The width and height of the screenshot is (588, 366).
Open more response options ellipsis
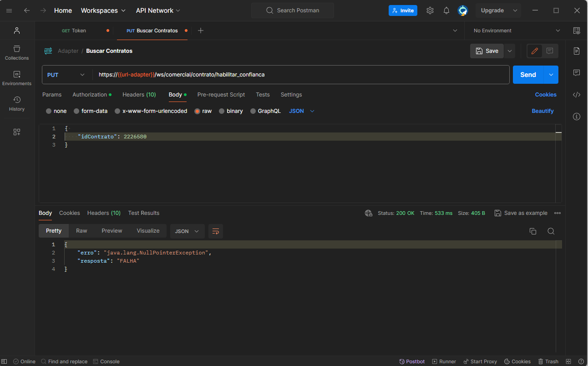click(558, 213)
